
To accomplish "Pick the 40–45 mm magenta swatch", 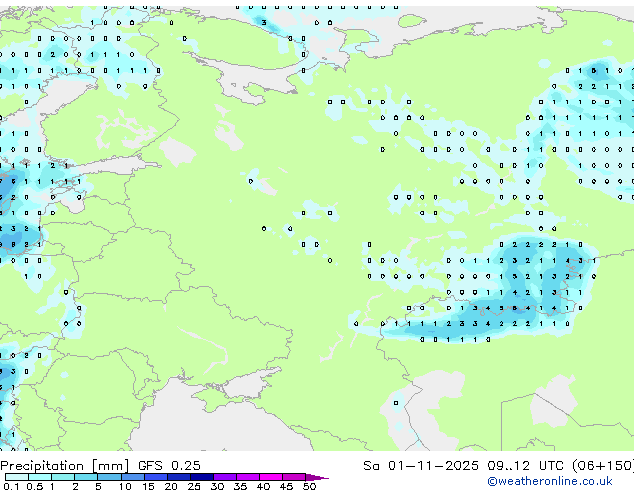I will coord(271,477).
